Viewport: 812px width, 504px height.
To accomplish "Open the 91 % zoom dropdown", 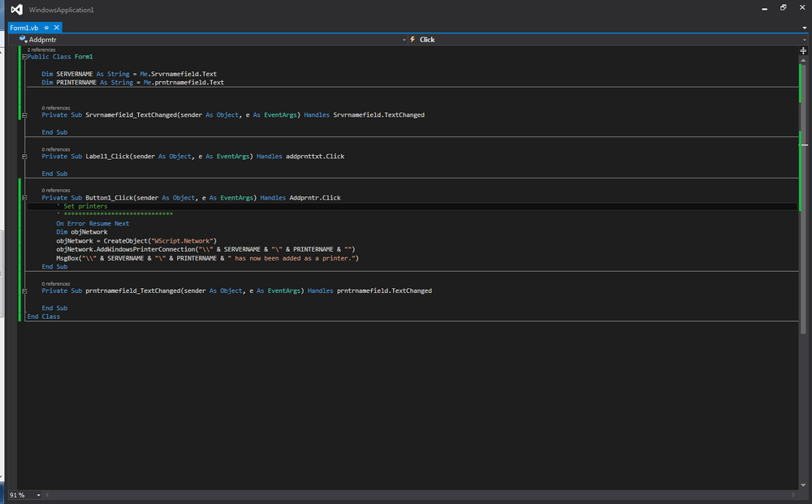I will (x=38, y=495).
